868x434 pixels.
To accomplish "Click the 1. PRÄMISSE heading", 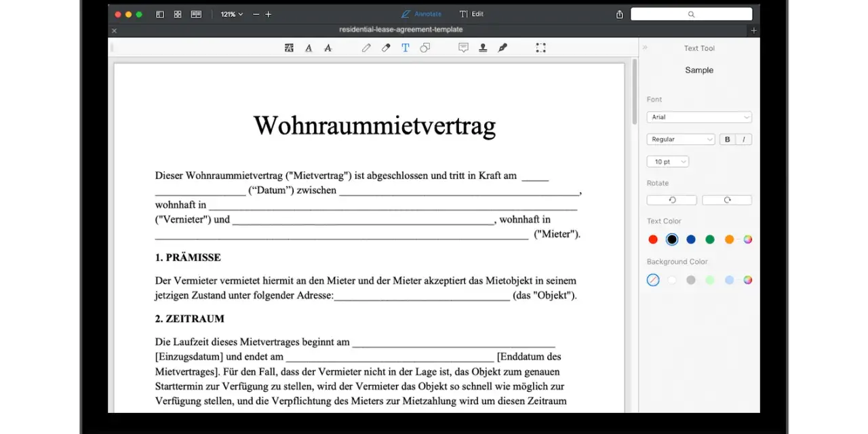I will point(188,258).
